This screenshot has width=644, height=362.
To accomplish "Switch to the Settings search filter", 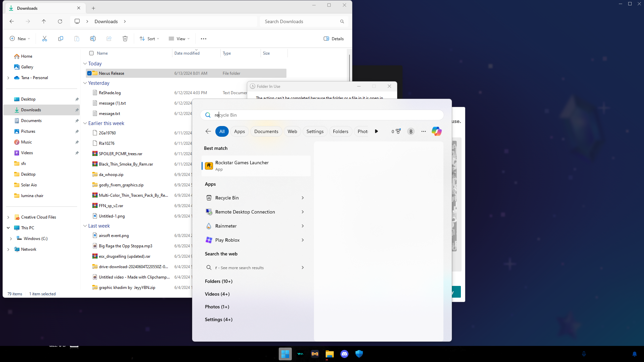I will (x=315, y=131).
